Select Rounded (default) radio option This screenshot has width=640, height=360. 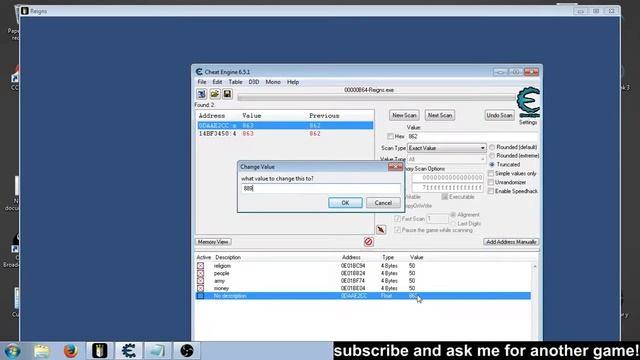click(x=492, y=147)
